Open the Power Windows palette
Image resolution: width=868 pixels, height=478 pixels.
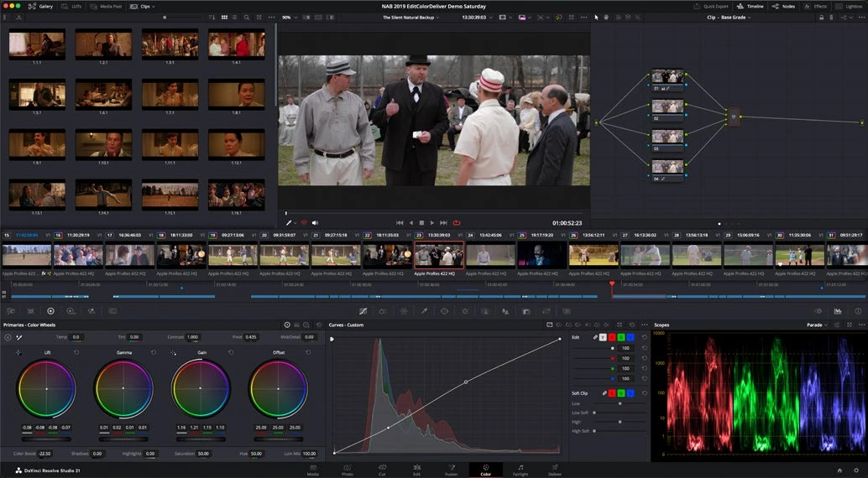[444, 311]
